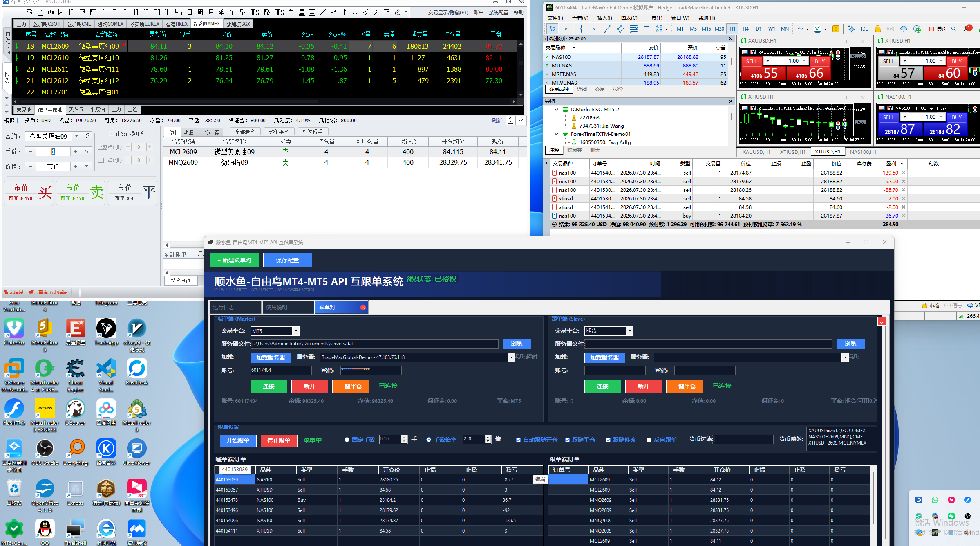Activate the crosshair tool in MT5 toolbar
Screen dimensions: 980x546
tap(566, 29)
